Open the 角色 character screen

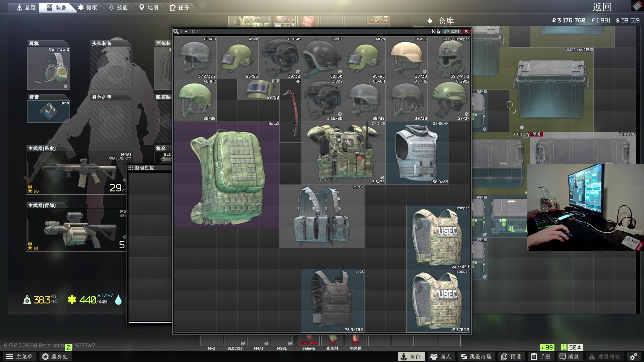coord(411,356)
